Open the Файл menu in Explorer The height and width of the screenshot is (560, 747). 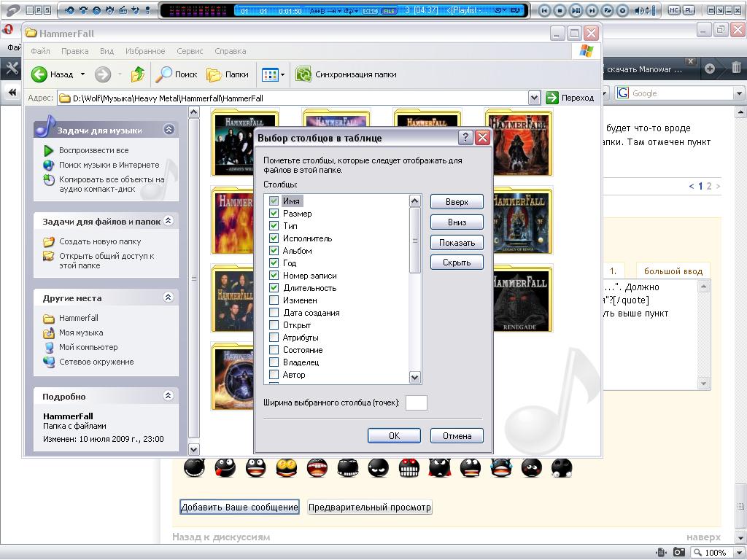point(41,51)
